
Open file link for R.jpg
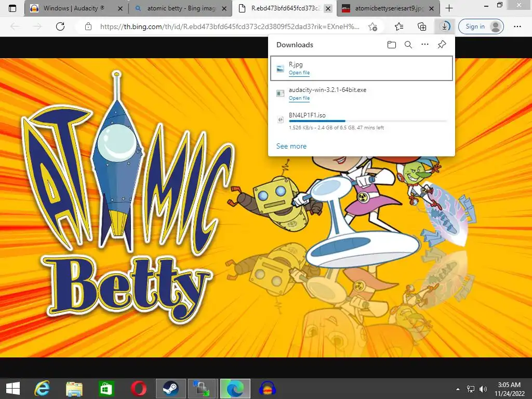pyautogui.click(x=299, y=73)
